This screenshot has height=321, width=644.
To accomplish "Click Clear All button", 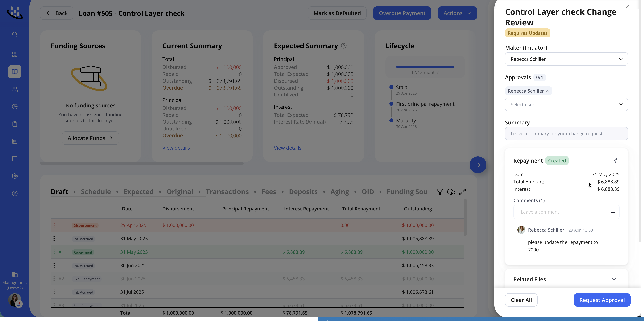I will [521, 300].
